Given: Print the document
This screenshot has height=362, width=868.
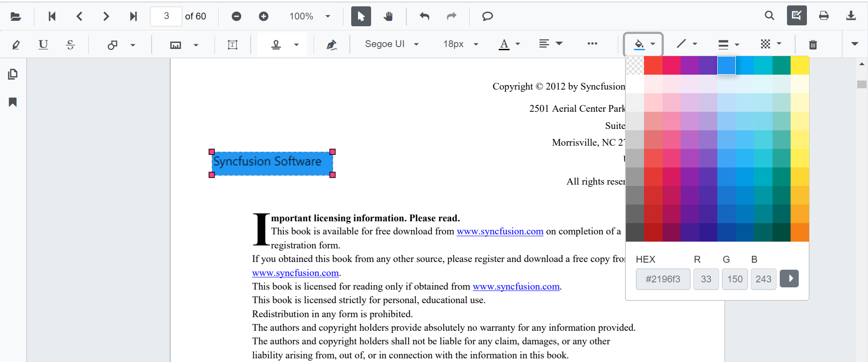Looking at the screenshot, I should pos(824,15).
